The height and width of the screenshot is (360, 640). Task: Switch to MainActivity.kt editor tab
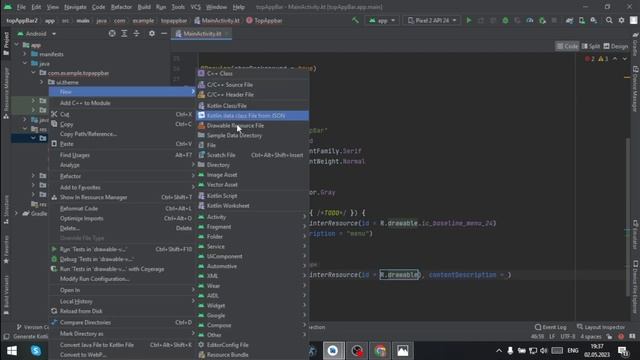(202, 34)
